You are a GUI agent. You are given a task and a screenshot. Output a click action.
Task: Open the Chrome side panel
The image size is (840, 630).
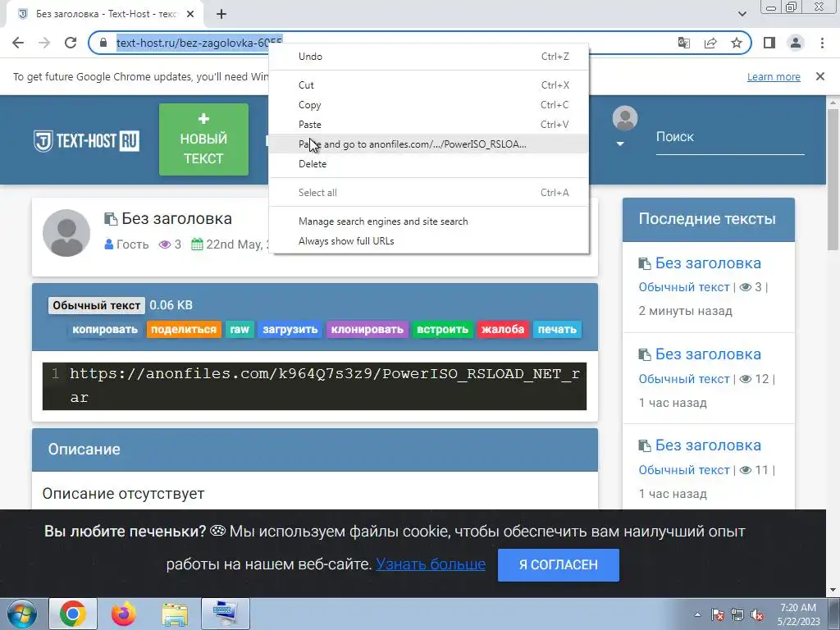769,43
